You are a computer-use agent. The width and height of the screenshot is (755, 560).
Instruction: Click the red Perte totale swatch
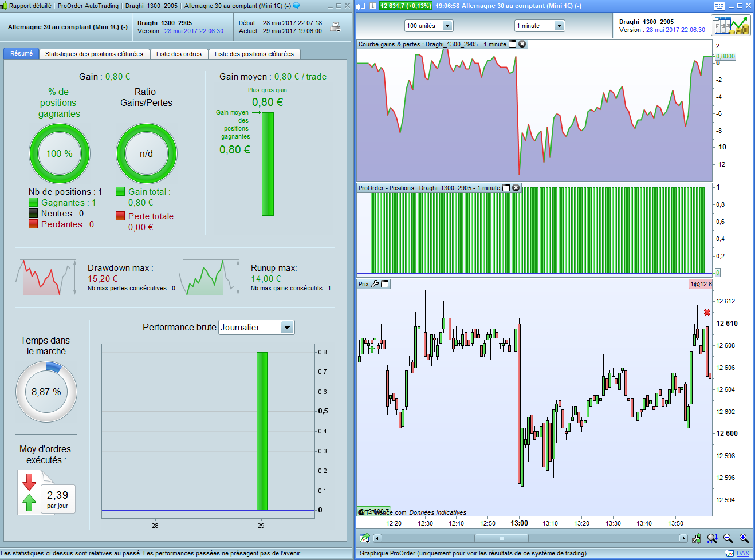click(x=120, y=216)
